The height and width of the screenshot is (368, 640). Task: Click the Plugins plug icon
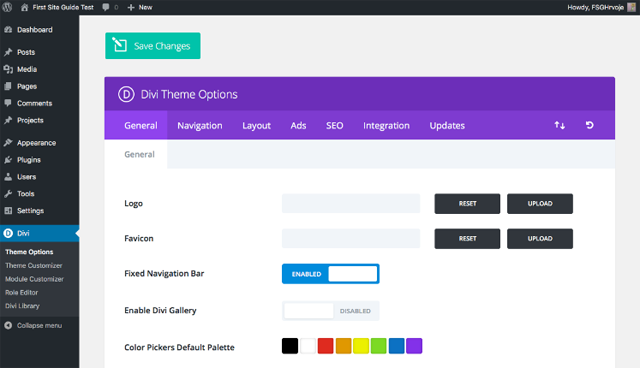pyautogui.click(x=8, y=160)
